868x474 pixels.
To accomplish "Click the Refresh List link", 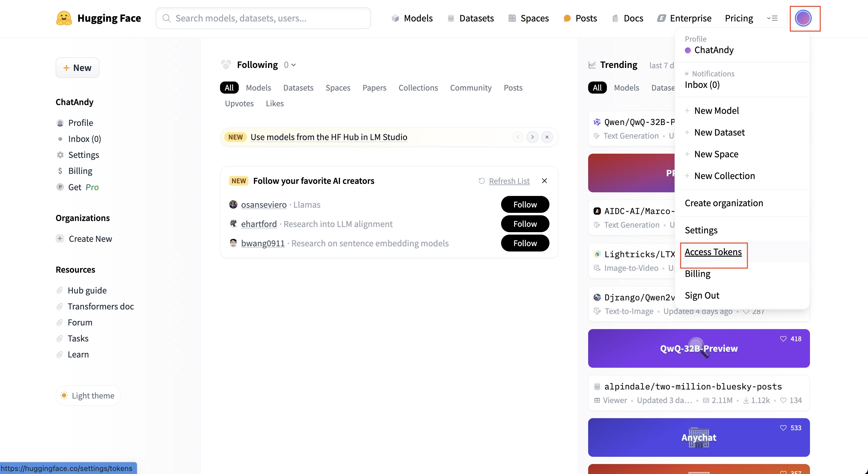I will pos(509,181).
